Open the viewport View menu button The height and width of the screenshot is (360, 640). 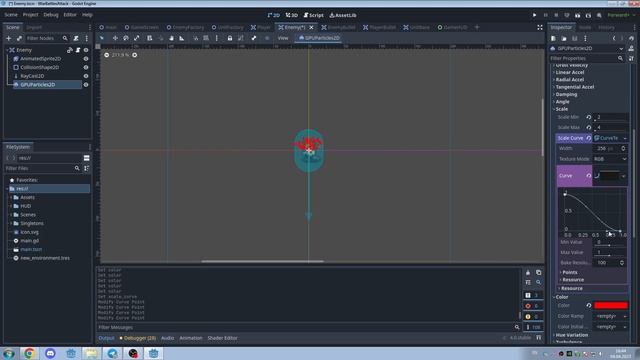(283, 38)
